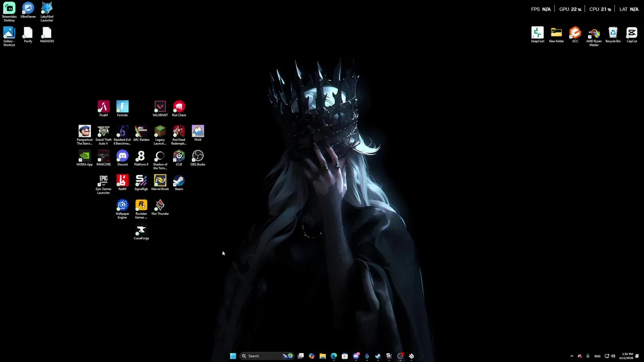Click the microphone tray icon
The height and width of the screenshot is (362, 644).
[x=588, y=356]
